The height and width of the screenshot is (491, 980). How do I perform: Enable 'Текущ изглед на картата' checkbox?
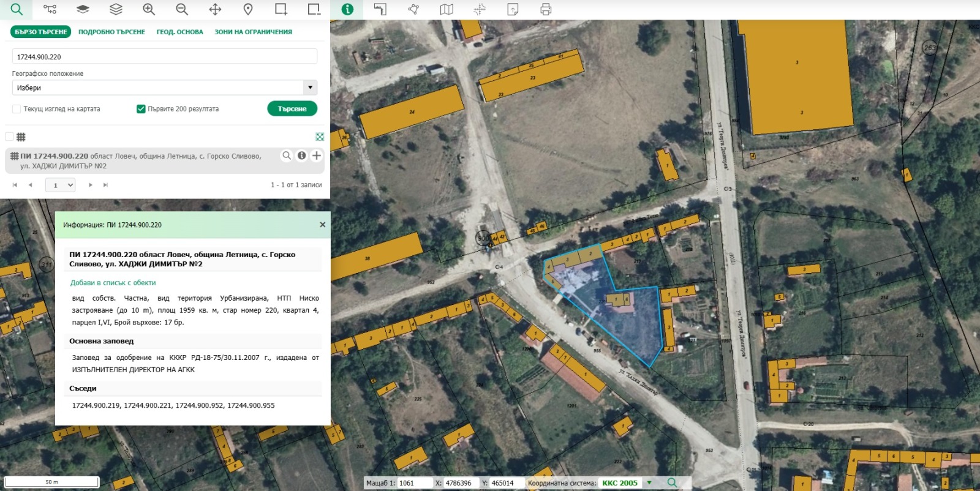point(17,109)
